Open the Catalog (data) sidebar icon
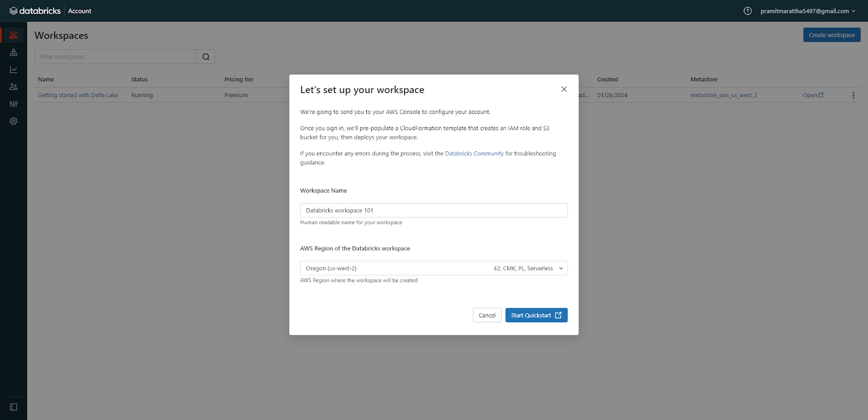The image size is (868, 420). click(x=14, y=53)
